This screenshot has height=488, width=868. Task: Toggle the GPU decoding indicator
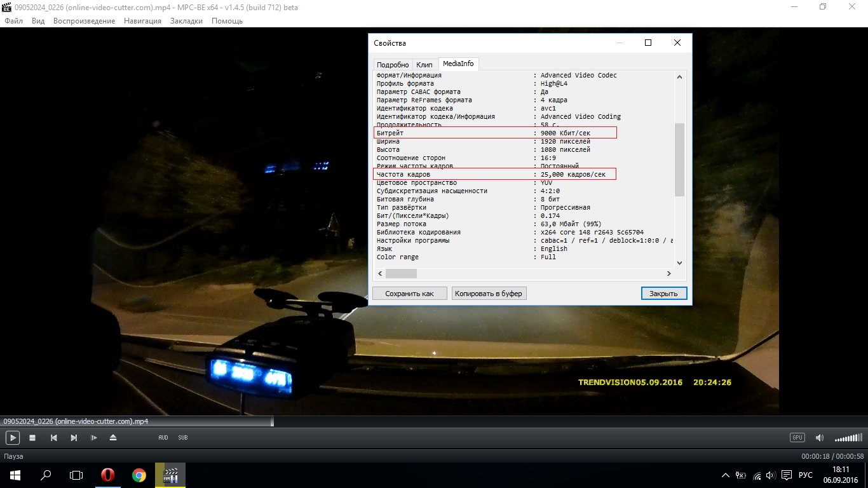coord(797,438)
